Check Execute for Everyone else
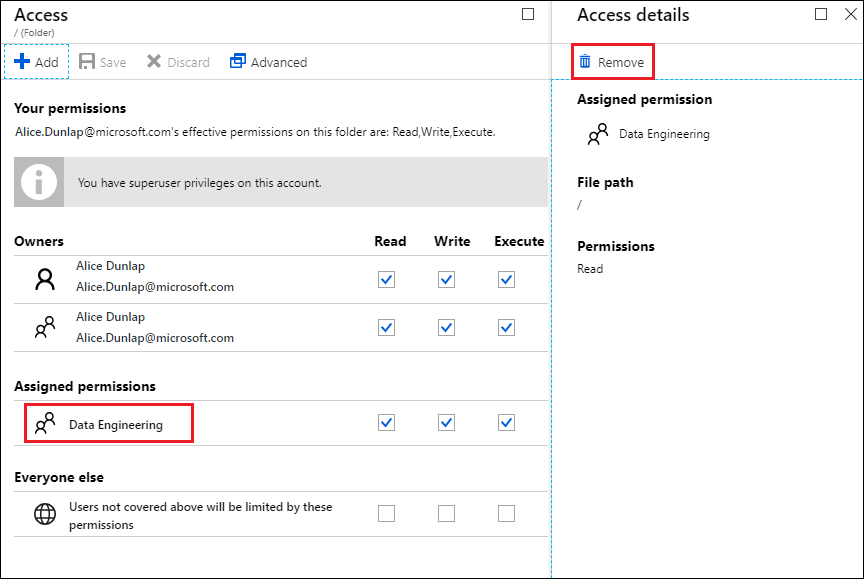The width and height of the screenshot is (864, 579). (506, 513)
